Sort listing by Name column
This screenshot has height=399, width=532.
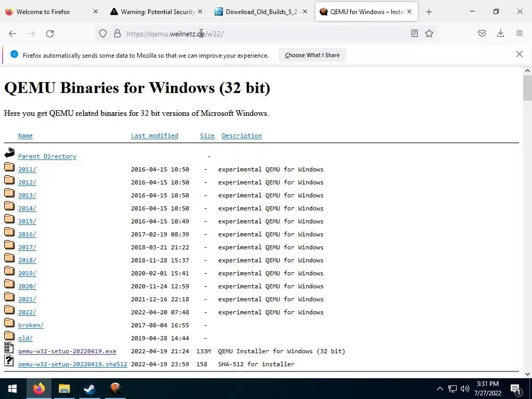pos(25,136)
